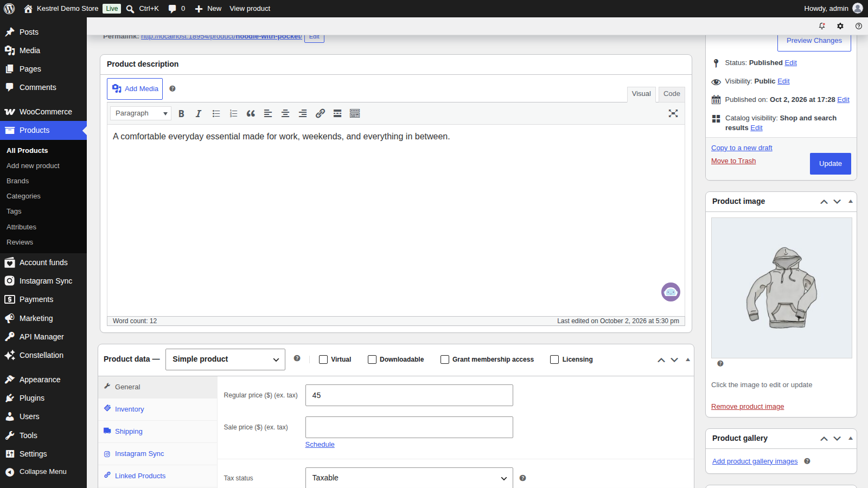
Task: Click the hoodie product image thumbnail
Action: click(x=782, y=288)
